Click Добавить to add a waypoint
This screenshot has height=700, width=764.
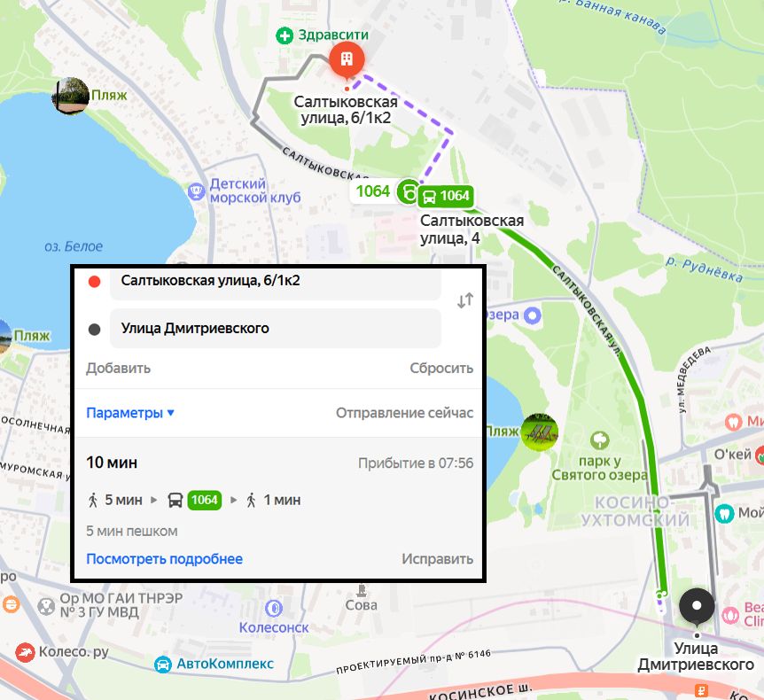[x=118, y=368]
